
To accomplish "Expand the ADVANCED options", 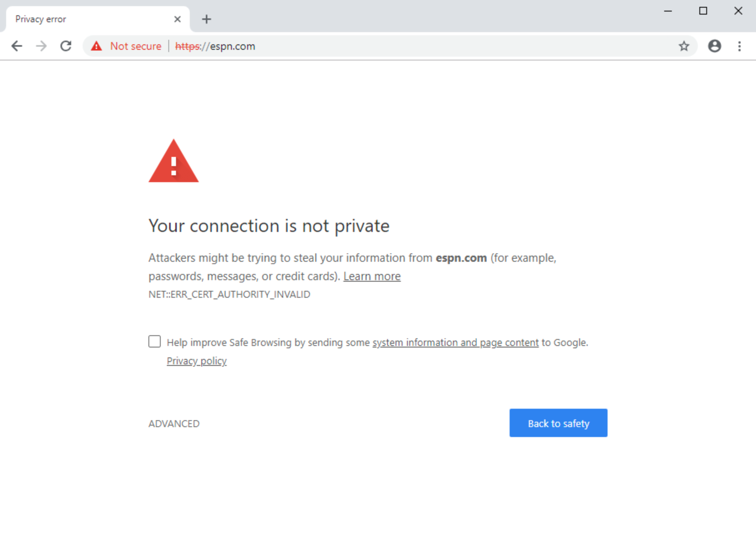I will [174, 424].
